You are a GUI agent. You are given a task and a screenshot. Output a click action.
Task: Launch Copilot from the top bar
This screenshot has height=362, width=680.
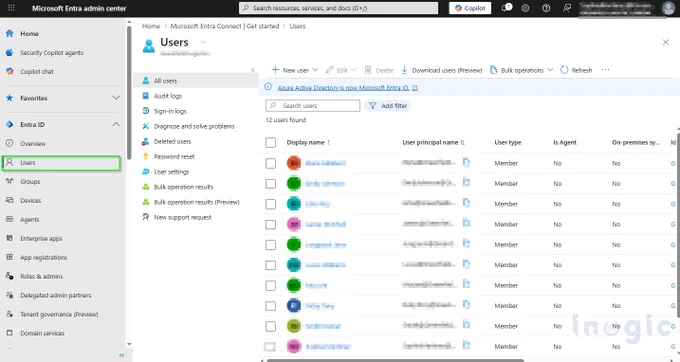[x=470, y=8]
